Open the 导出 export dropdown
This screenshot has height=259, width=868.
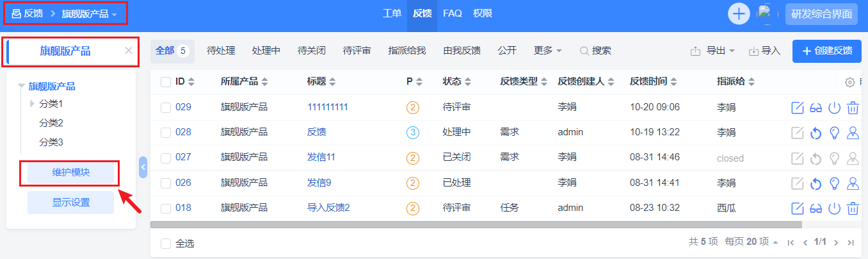(x=712, y=51)
